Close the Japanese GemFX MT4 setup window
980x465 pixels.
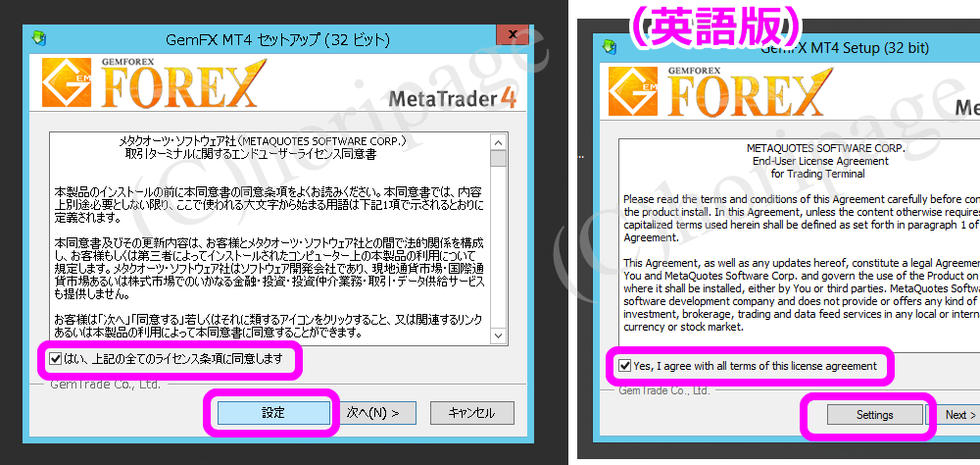513,35
